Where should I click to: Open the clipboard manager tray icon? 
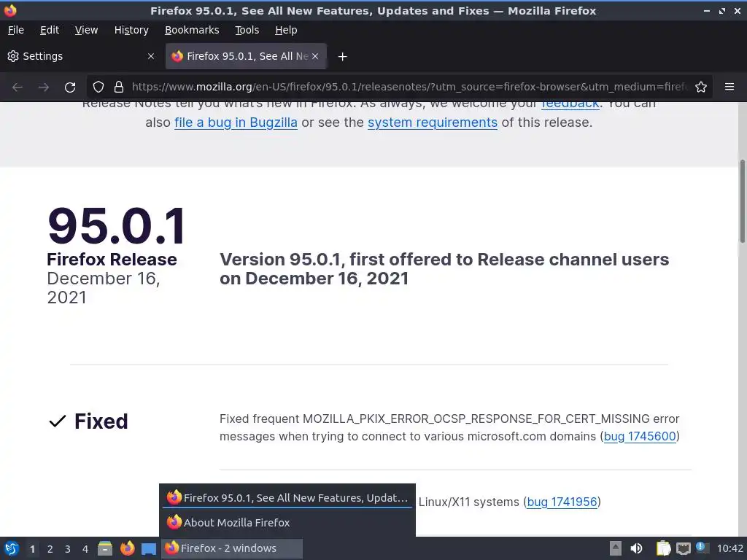click(663, 548)
